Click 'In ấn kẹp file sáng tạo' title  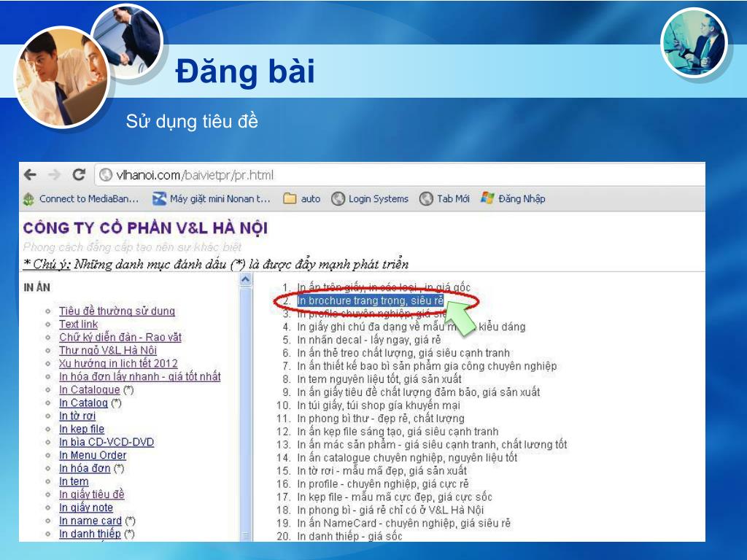tap(398, 432)
